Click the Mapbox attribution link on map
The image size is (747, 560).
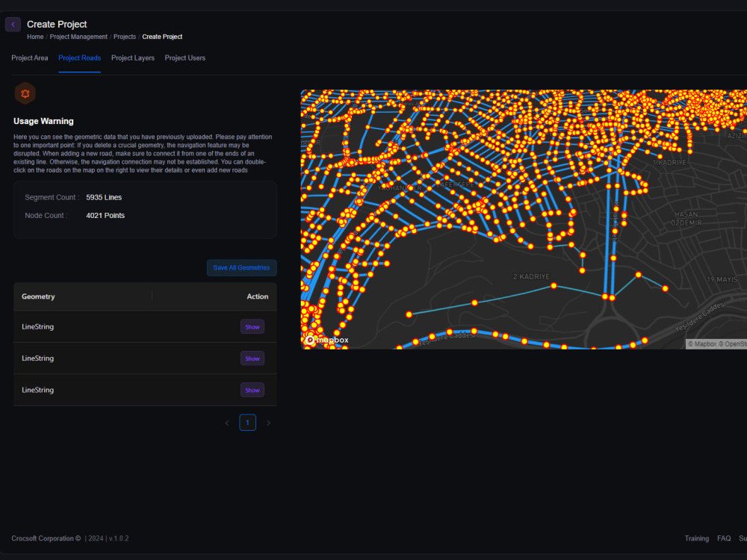pyautogui.click(x=702, y=343)
